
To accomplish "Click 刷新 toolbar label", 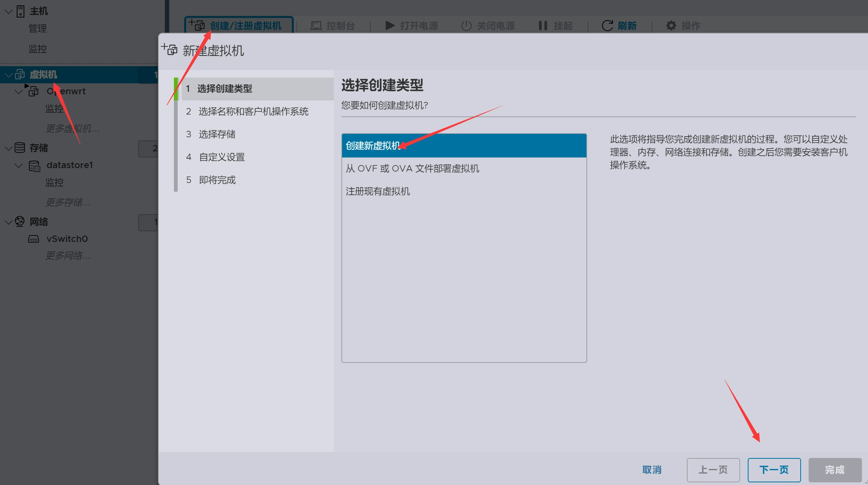I will click(x=627, y=26).
